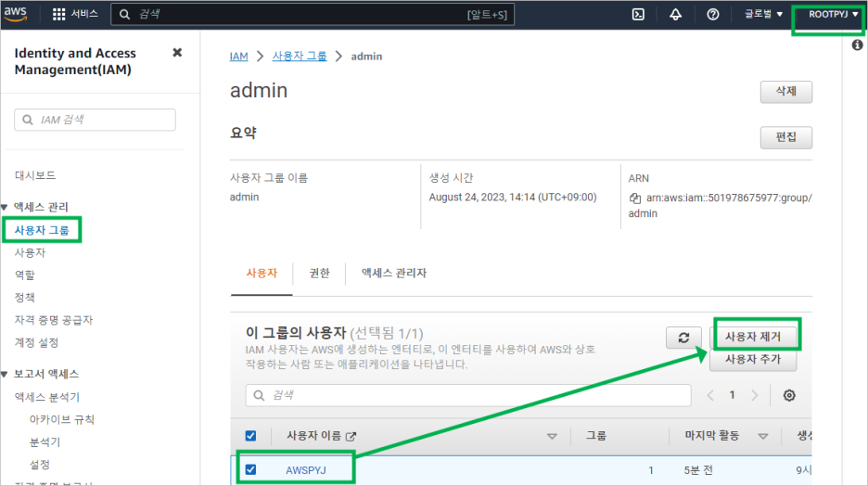Viewport: 868px width, 486px height.
Task: Follow the IAM breadcrumb link
Action: 238,57
